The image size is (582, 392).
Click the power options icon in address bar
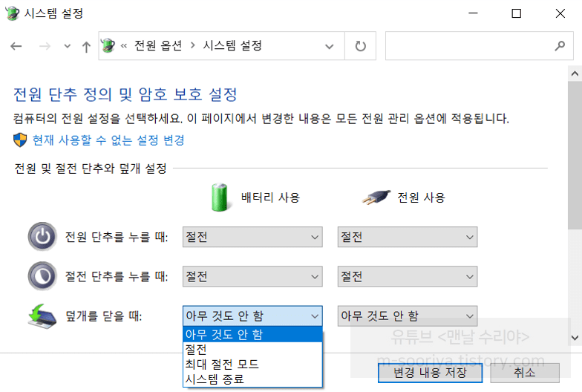108,46
